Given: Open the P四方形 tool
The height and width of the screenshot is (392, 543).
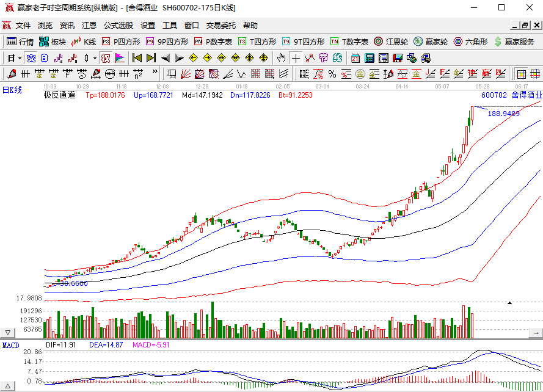Looking at the screenshot, I should coord(121,42).
